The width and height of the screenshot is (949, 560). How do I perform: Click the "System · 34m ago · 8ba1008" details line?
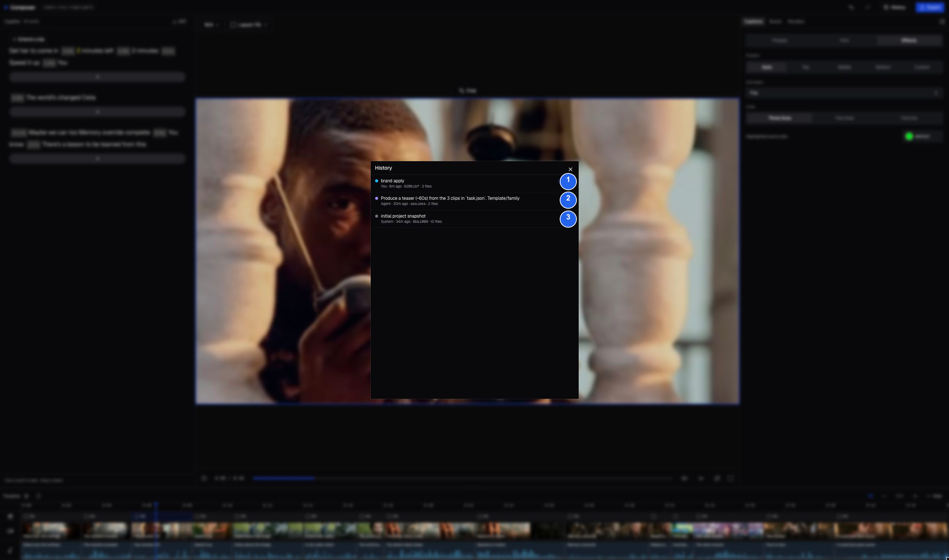point(411,221)
